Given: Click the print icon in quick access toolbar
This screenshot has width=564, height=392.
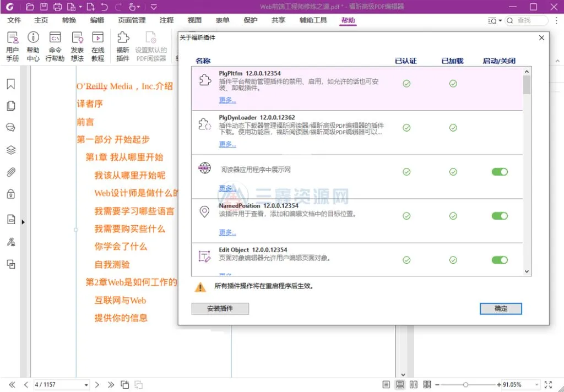Looking at the screenshot, I should click(57, 7).
